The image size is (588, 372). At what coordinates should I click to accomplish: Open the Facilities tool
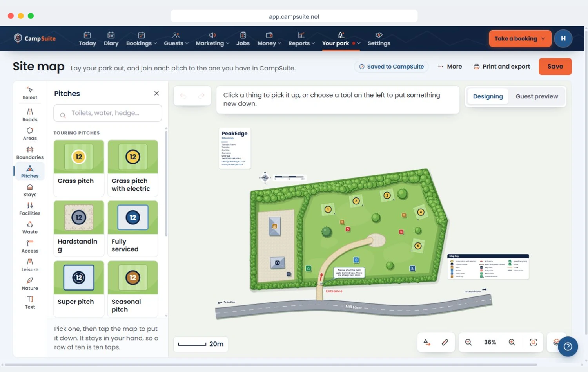30,209
